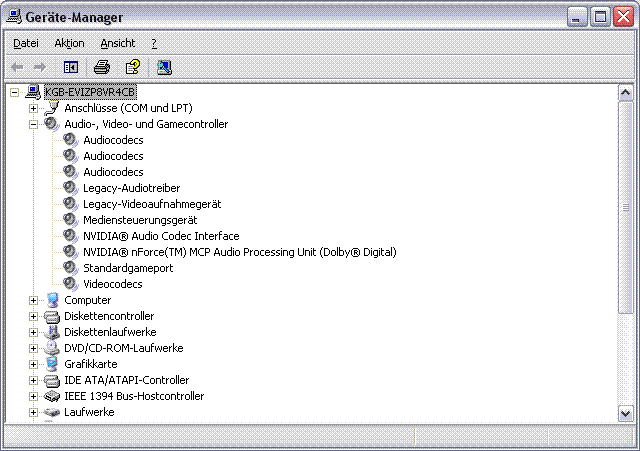The width and height of the screenshot is (640, 451).
Task: Click the scan for hardware changes icon
Action: pyautogui.click(x=164, y=67)
